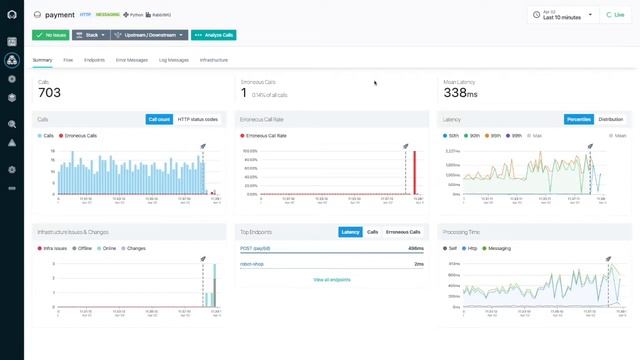Open the round icon below the circled Applications icon
Screen dimensions: 640x360
[12, 79]
